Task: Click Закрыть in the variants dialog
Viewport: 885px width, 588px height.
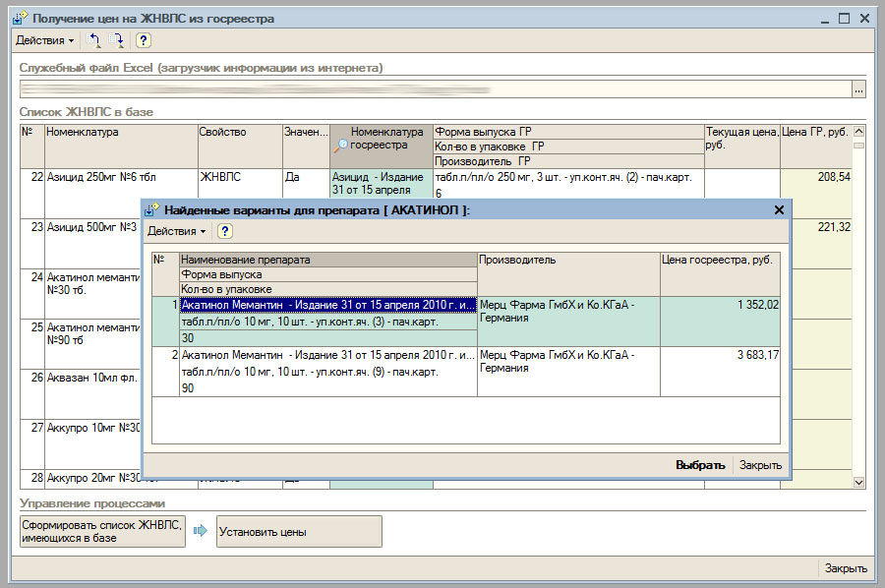Action: [x=760, y=465]
